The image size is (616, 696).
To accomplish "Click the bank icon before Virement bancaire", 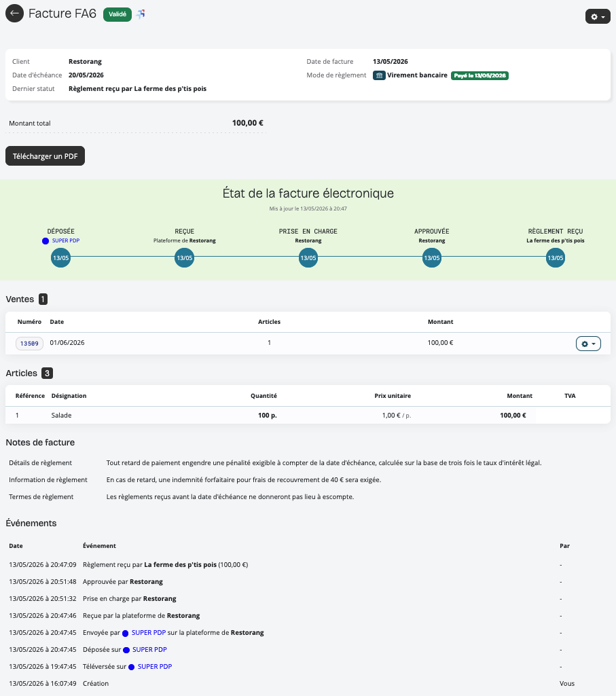I will coord(379,75).
